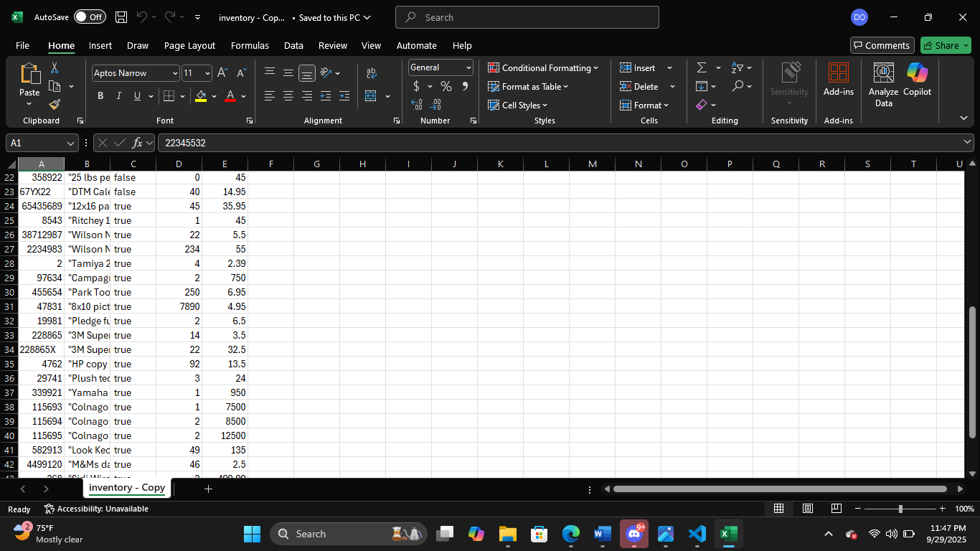Open the font name Aptos Narrow dropdown
Viewport: 980px width, 551px height.
(175, 73)
